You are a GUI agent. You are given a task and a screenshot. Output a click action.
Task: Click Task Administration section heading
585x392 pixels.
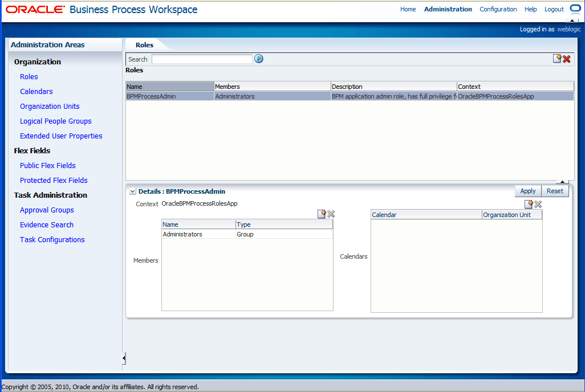(x=50, y=195)
